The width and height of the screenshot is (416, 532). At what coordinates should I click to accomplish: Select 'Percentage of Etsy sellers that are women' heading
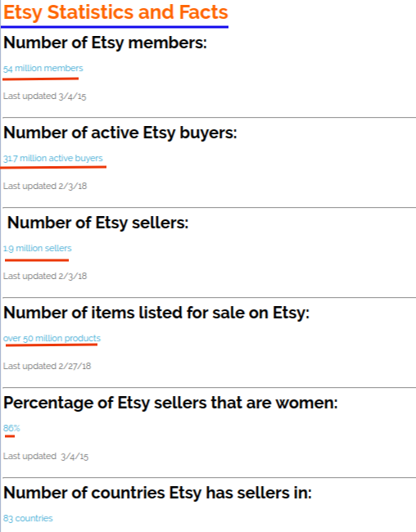click(170, 403)
